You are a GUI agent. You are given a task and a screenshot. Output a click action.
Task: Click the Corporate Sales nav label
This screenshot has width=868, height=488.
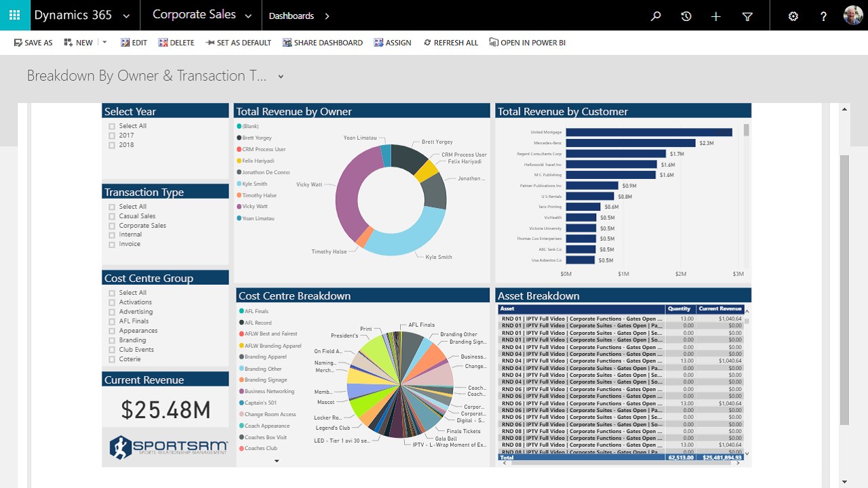tap(194, 14)
